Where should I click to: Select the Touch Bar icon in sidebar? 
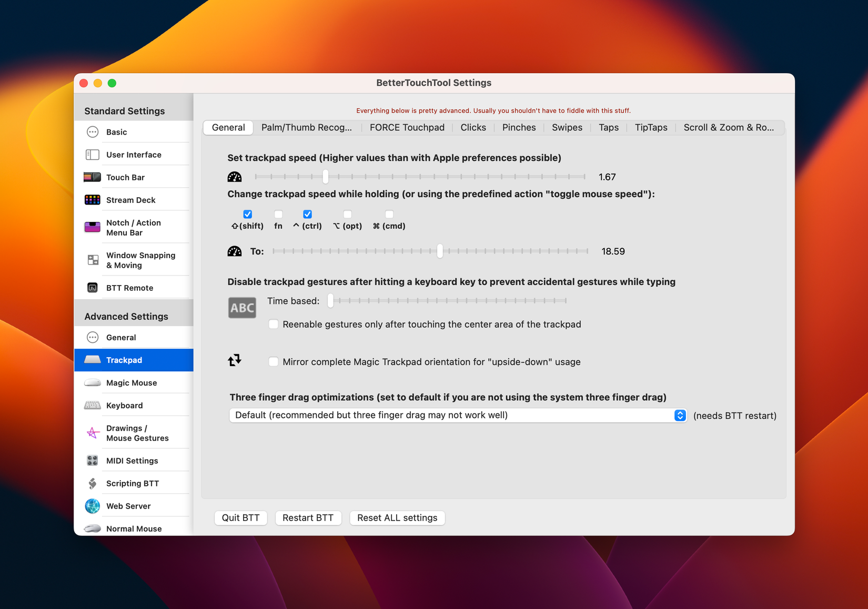coord(93,177)
